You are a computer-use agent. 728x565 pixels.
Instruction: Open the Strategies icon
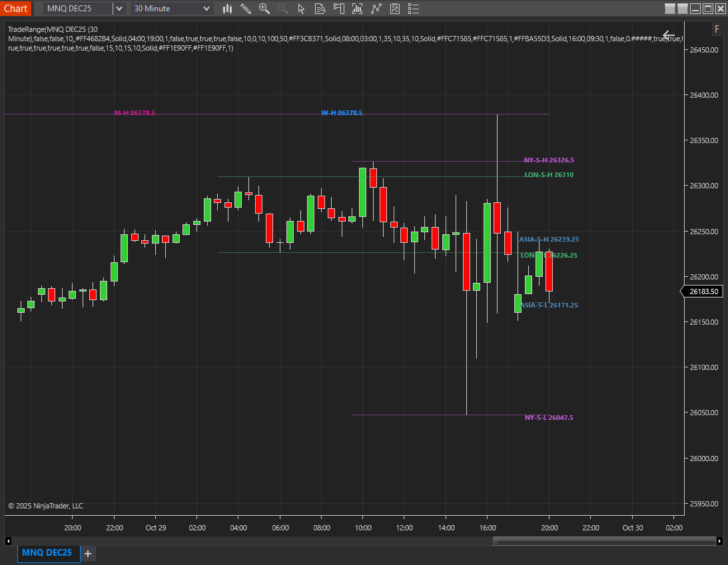377,9
